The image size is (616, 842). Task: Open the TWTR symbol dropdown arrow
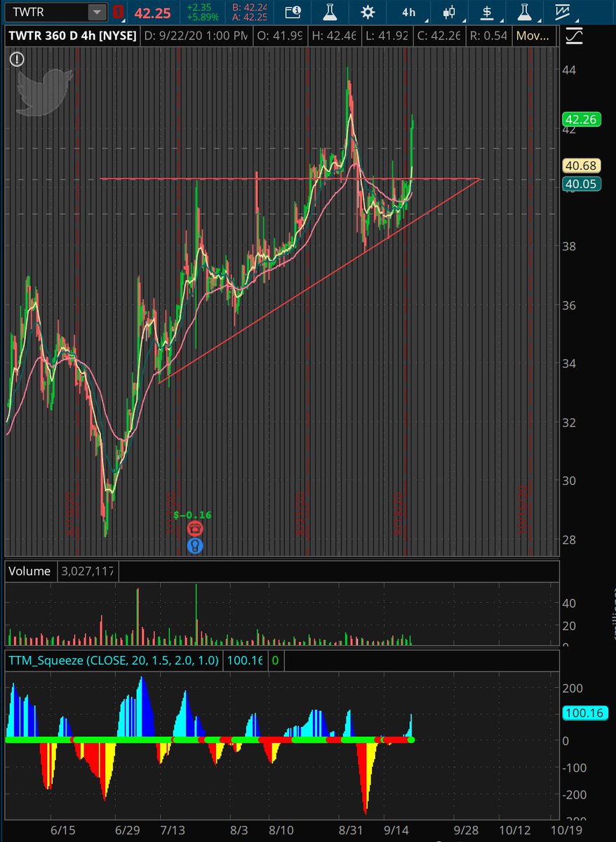[96, 12]
